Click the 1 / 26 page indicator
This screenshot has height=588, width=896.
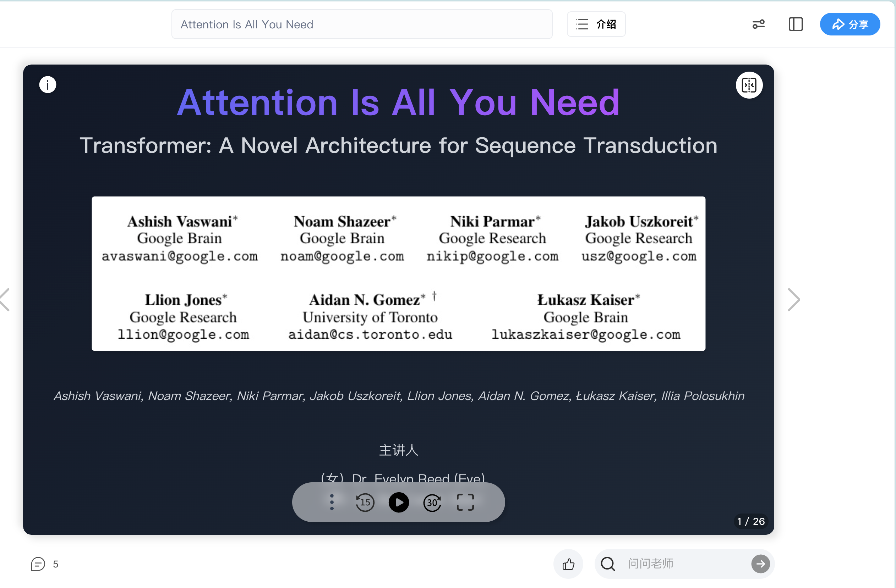pyautogui.click(x=751, y=521)
